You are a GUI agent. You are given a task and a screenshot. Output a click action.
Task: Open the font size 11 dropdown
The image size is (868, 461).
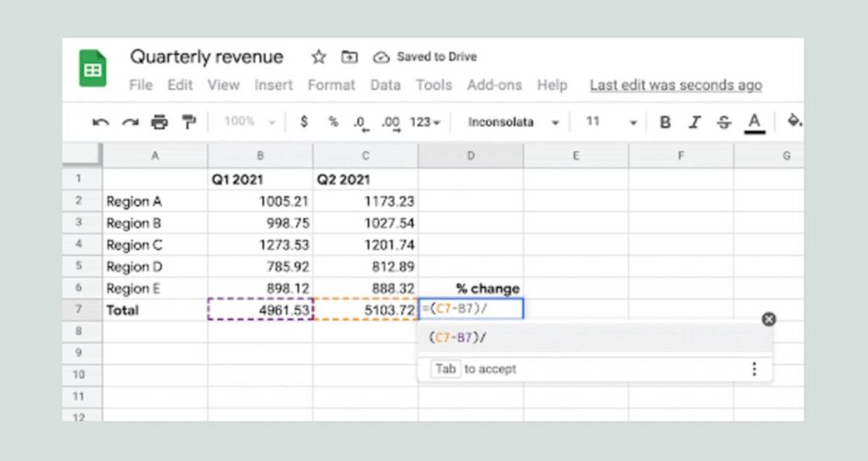click(x=612, y=122)
